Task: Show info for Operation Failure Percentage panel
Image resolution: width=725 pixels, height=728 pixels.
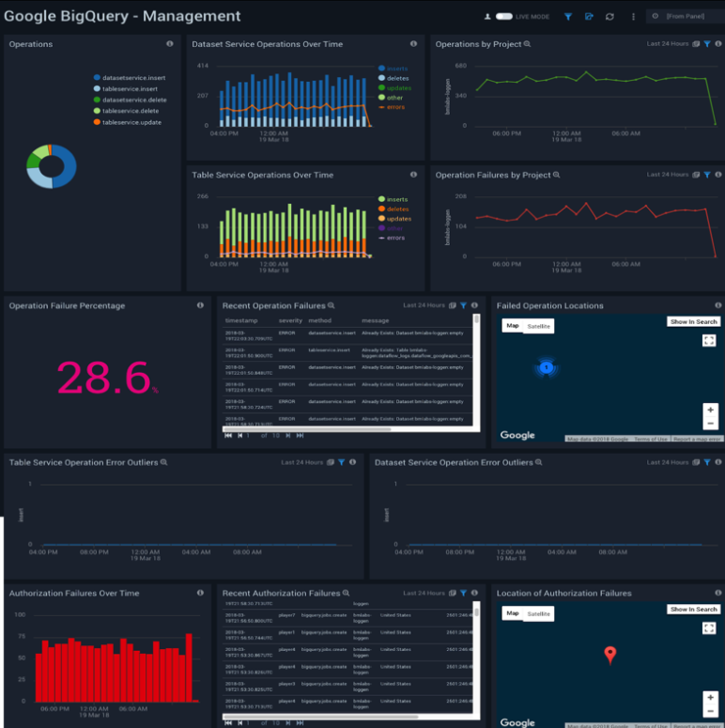Action: tap(200, 305)
